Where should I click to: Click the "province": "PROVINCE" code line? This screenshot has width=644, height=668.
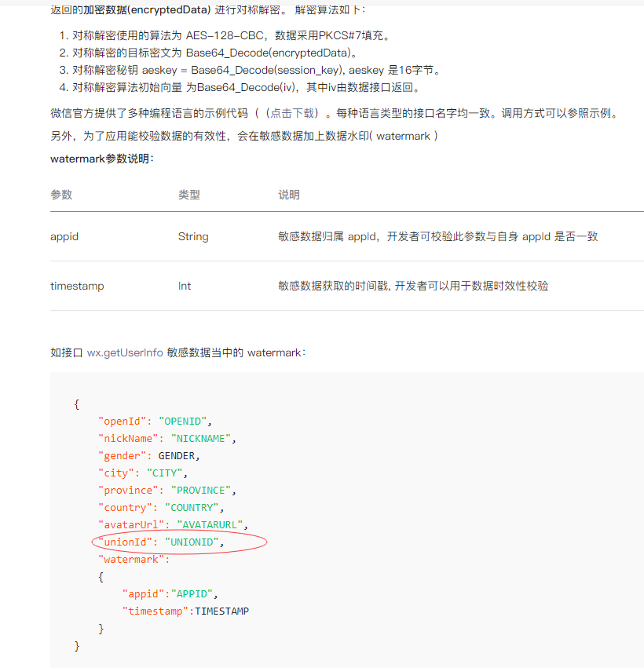click(167, 491)
